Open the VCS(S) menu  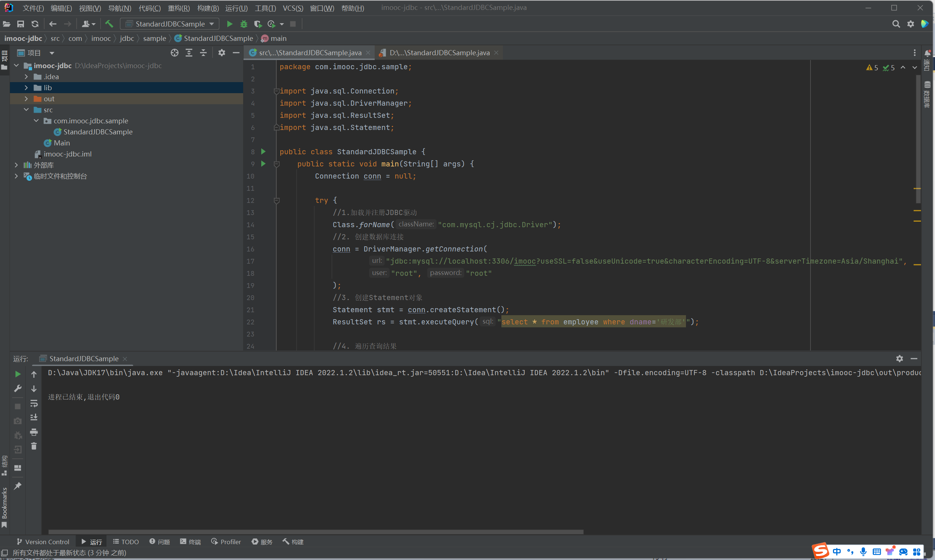[x=293, y=8]
